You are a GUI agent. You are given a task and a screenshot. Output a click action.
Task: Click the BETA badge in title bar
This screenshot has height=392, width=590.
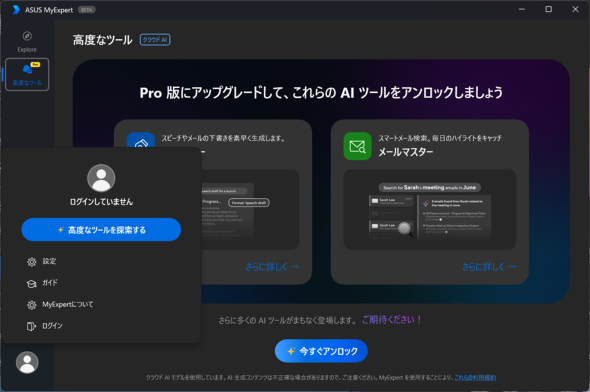(x=87, y=10)
